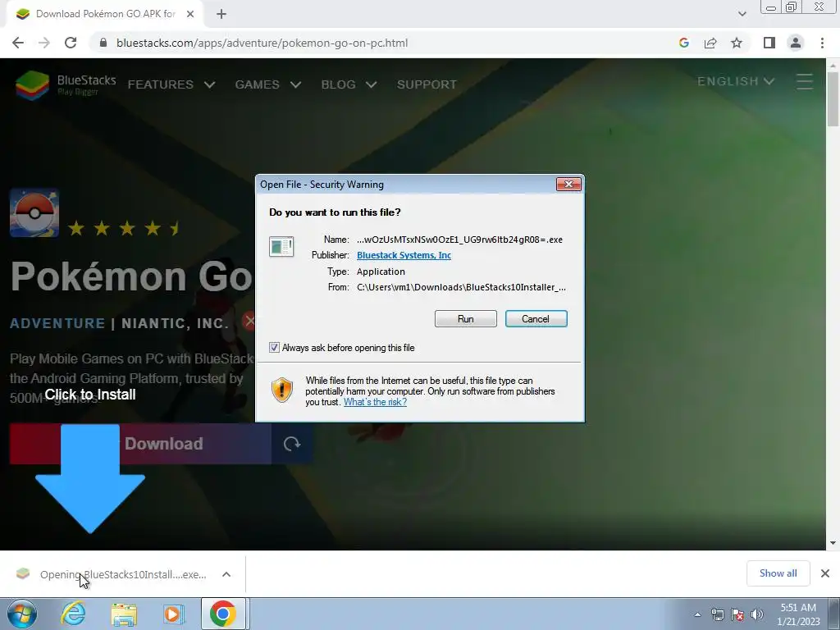This screenshot has width=840, height=630.
Task: Expand the BLOG menu
Action: (x=349, y=84)
